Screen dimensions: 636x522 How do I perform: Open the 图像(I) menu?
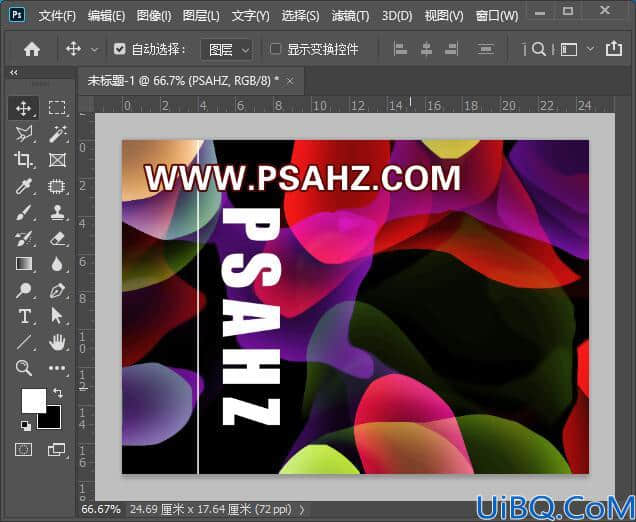154,16
